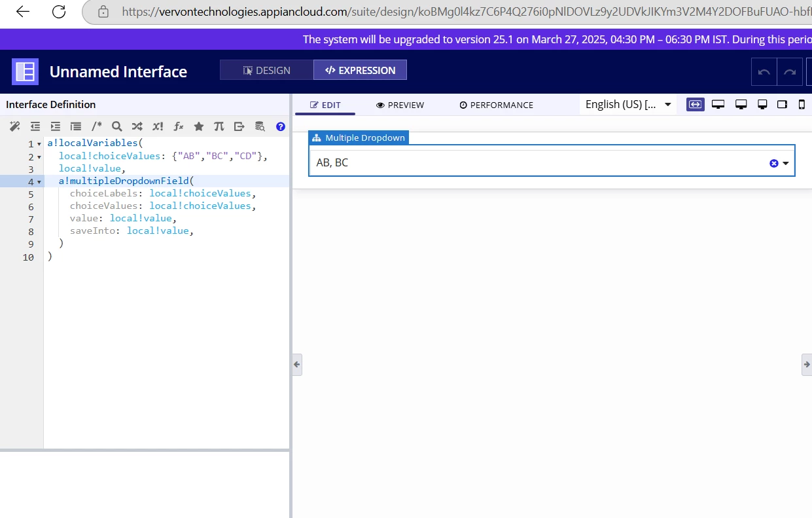Select the phone preview icon
Image resolution: width=812 pixels, height=518 pixels.
pyautogui.click(x=802, y=104)
